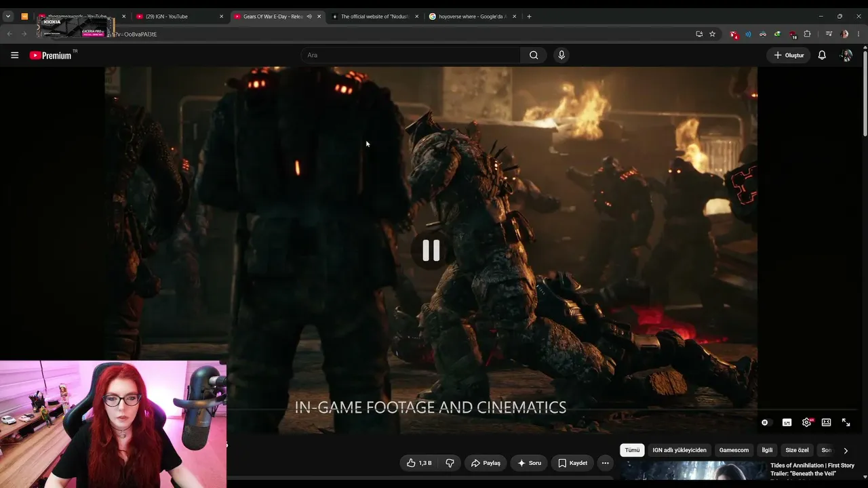Open the extensions puzzle piece menu
Screen dimensions: 868x488
(807, 34)
